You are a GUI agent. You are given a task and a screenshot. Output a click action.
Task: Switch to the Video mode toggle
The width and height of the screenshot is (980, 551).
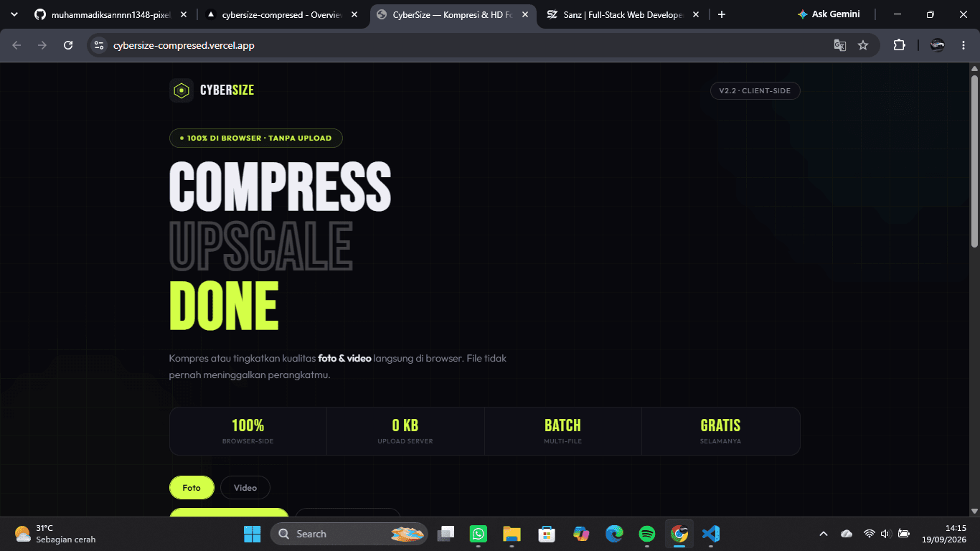click(x=245, y=488)
